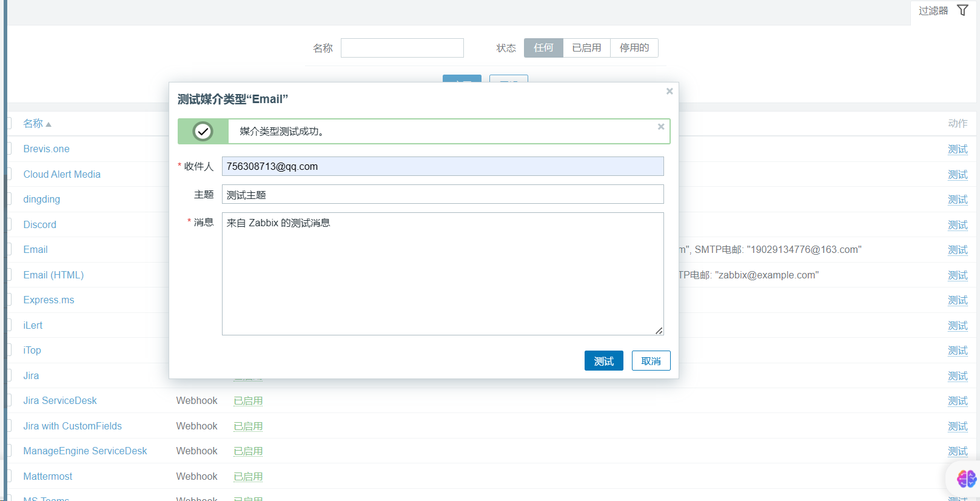This screenshot has height=501, width=980.
Task: Open the iTop media type
Action: click(x=32, y=350)
